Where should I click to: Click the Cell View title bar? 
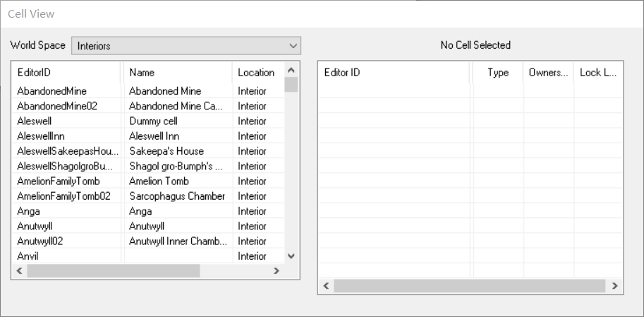coord(322,13)
